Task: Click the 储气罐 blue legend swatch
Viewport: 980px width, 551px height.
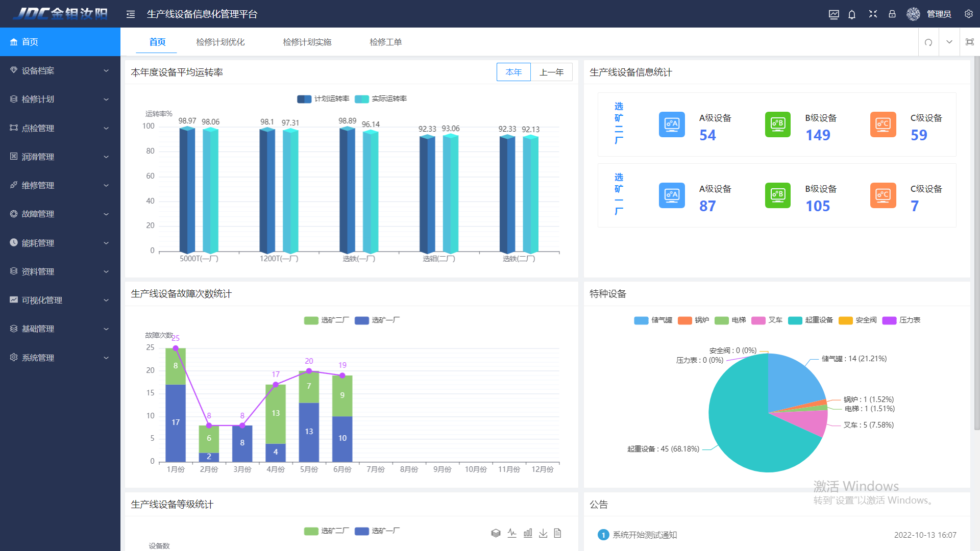Action: tap(641, 320)
